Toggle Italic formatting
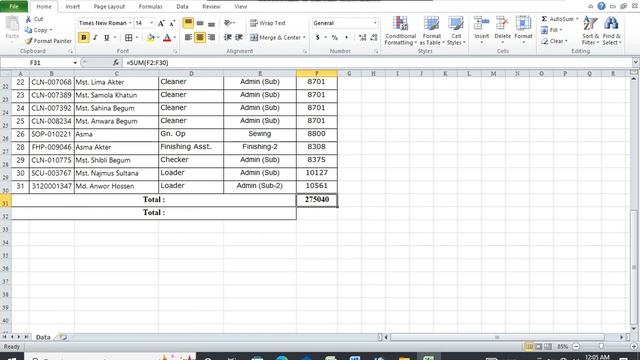This screenshot has width=640, height=360. [95, 38]
